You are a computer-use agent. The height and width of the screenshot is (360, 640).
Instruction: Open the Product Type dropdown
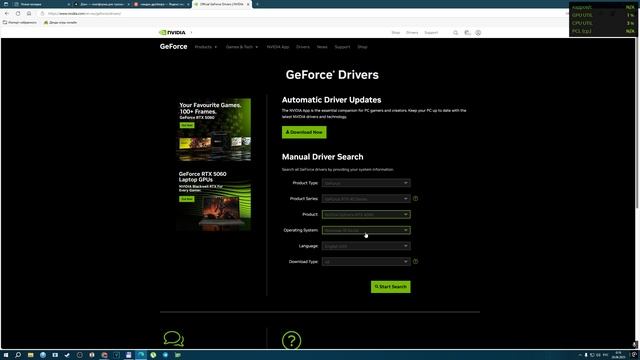(x=366, y=183)
